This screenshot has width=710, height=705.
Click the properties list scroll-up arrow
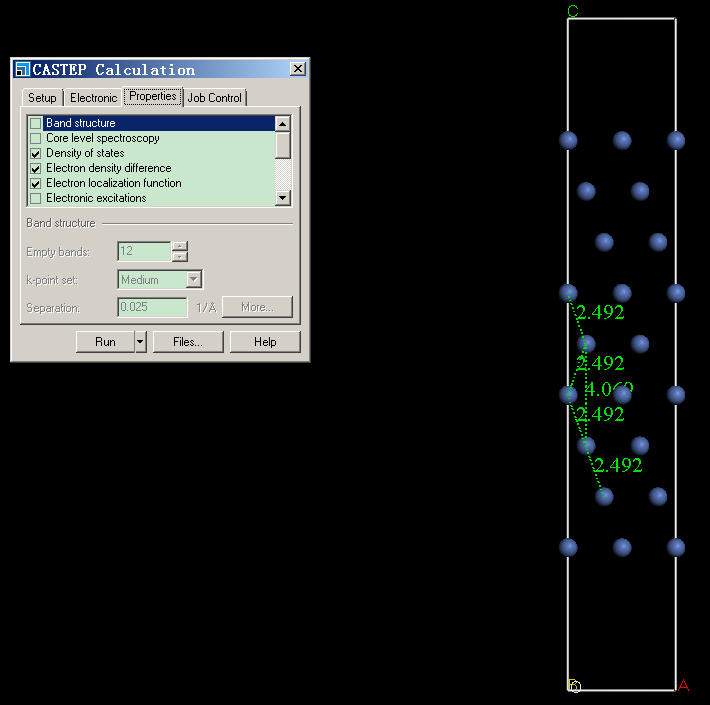283,123
